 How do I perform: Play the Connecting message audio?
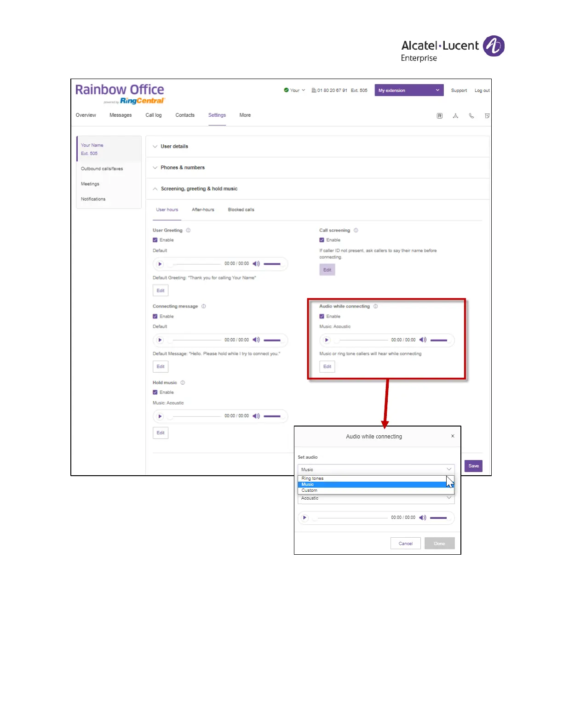(160, 340)
